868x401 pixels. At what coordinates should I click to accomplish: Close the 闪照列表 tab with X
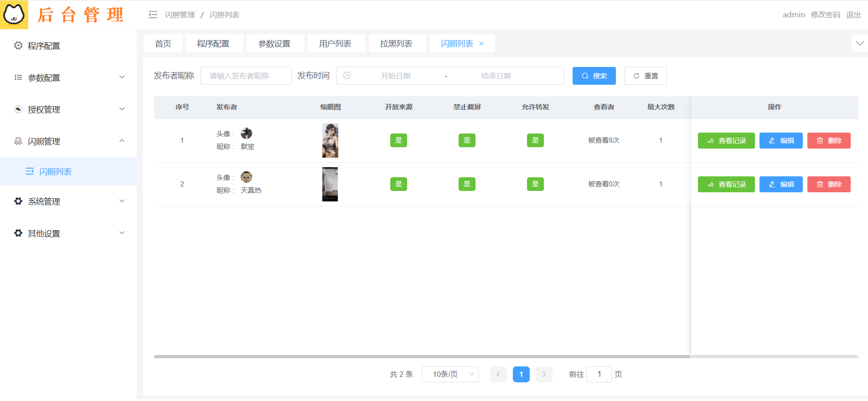point(481,44)
